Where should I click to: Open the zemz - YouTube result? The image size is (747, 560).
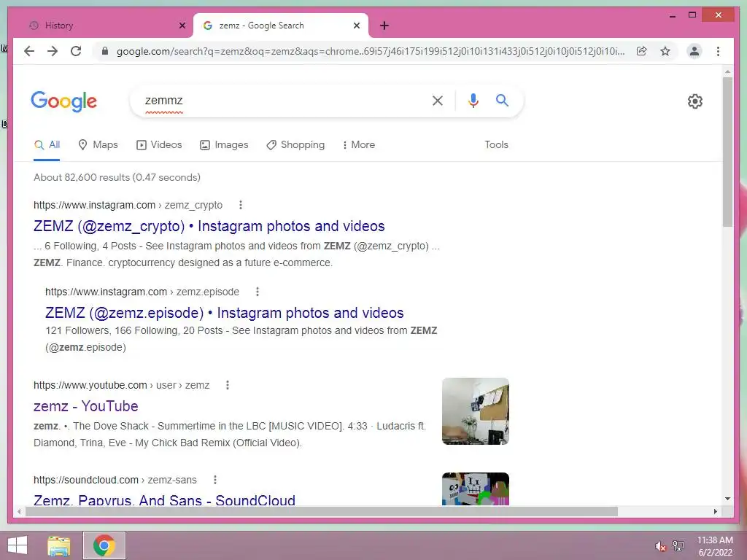(x=86, y=406)
